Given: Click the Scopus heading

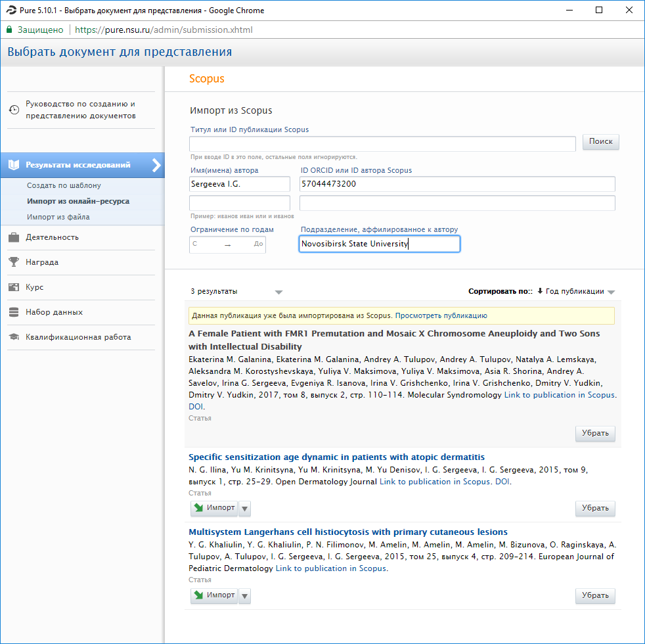Looking at the screenshot, I should point(206,79).
